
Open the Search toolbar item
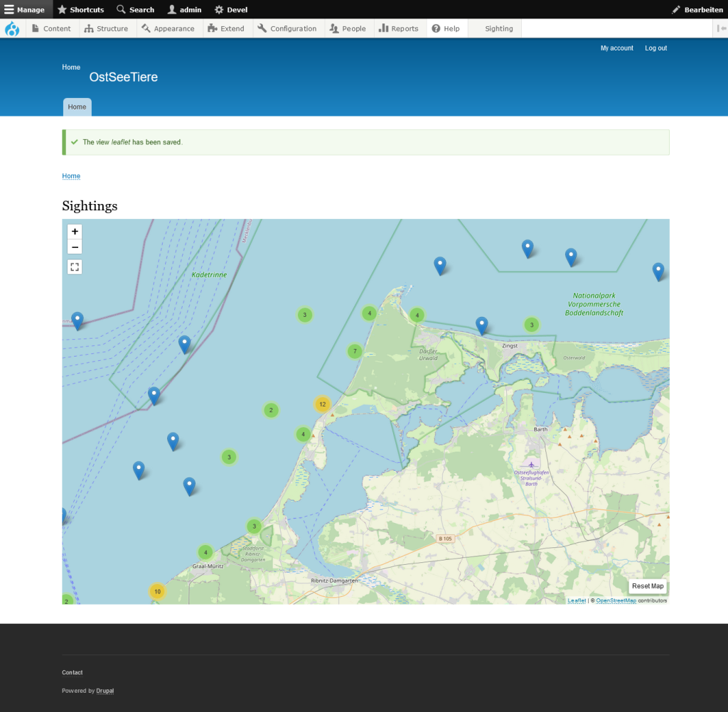pyautogui.click(x=136, y=9)
